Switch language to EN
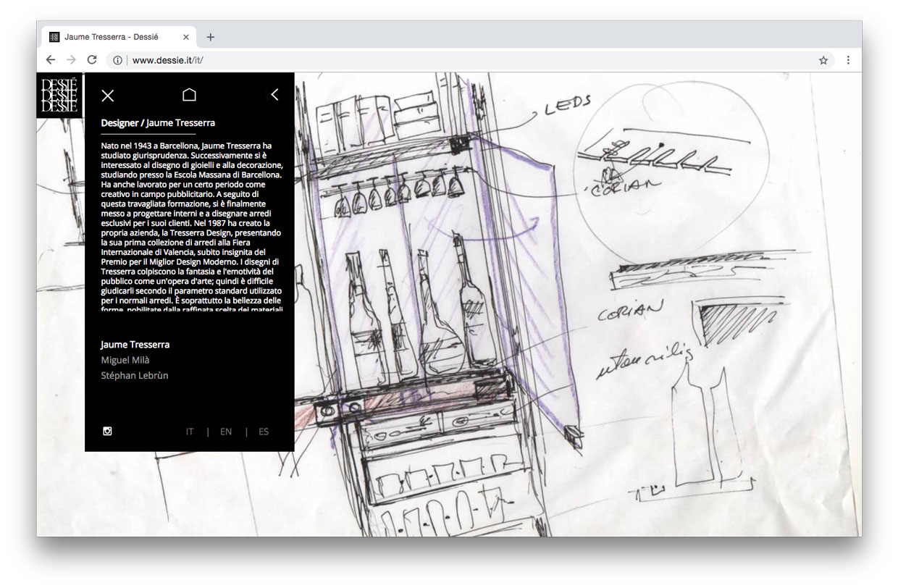This screenshot has height=588, width=898. 226,432
